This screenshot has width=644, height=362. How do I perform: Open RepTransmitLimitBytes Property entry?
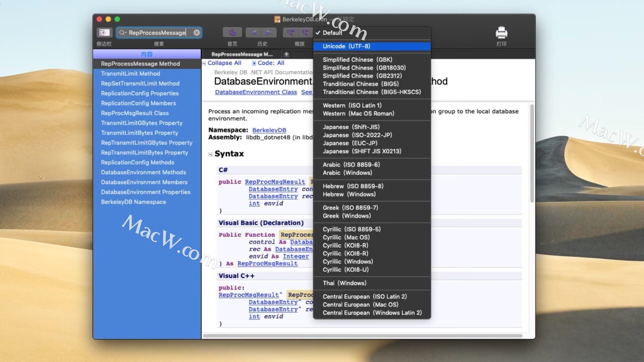click(x=147, y=153)
